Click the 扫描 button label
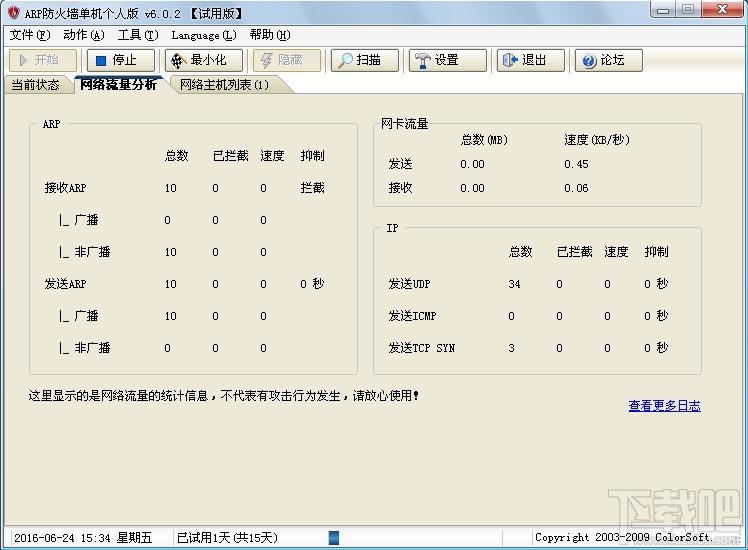 (x=368, y=60)
